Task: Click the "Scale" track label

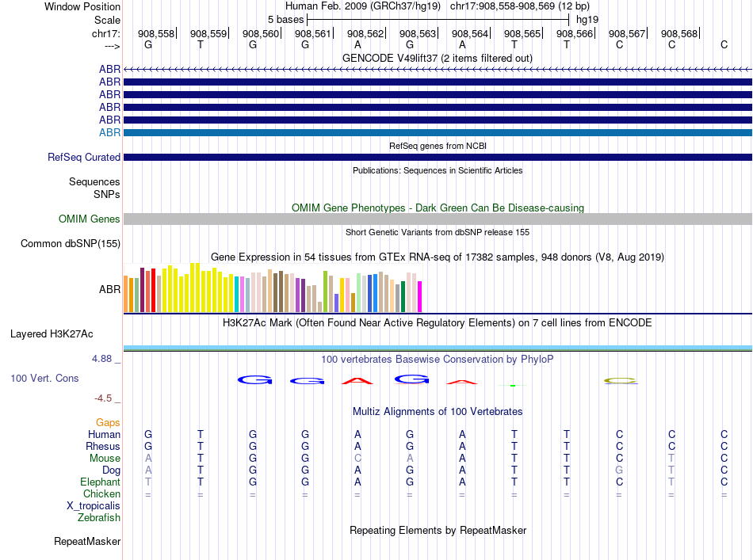Action: click(107, 20)
